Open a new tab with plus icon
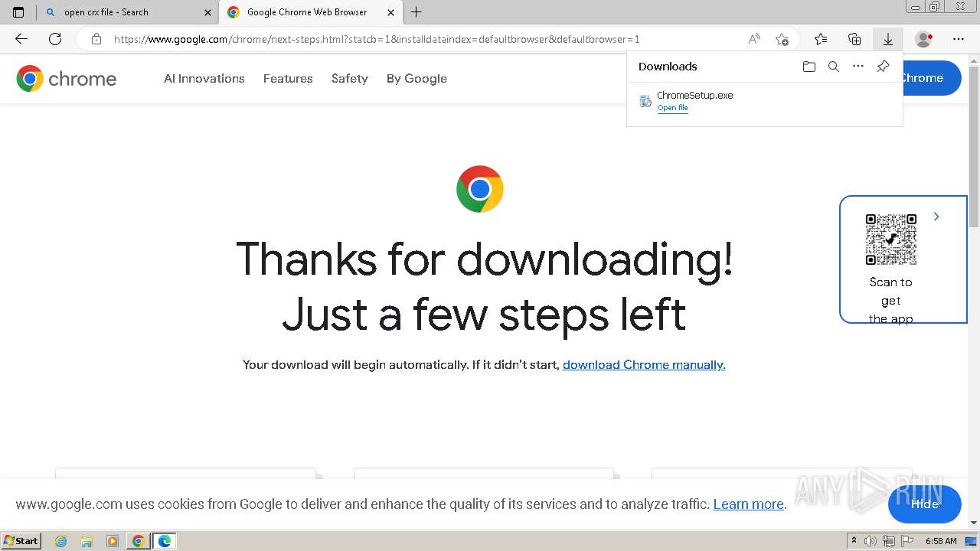980x551 pixels. 416,12
